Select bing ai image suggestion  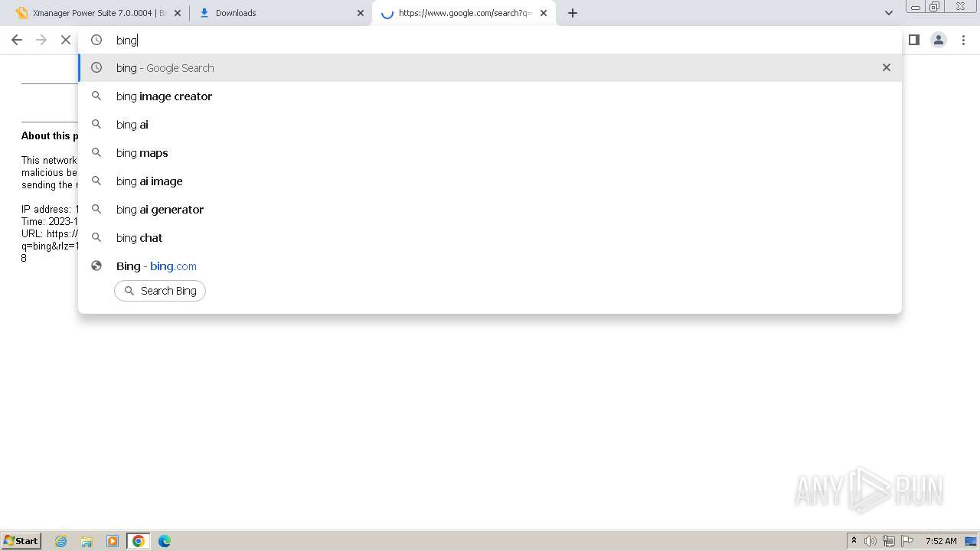490,181
